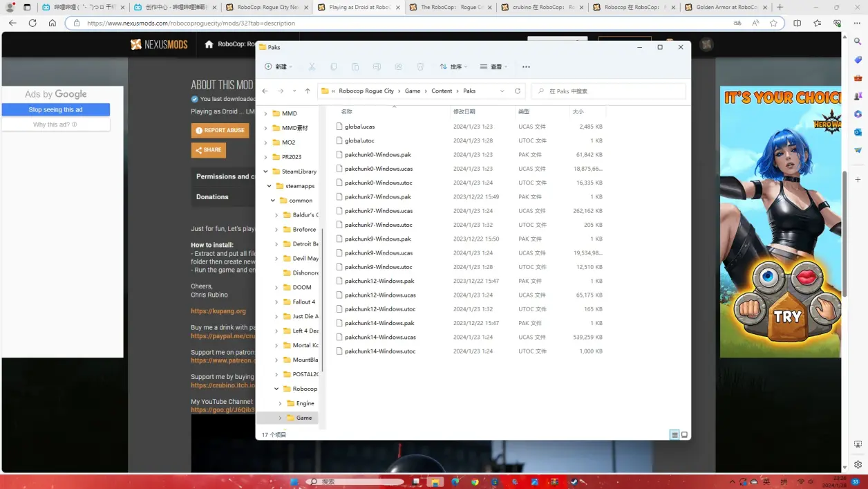Click the 在 Paks 中搜索 search field
The height and width of the screenshot is (489, 868).
[x=608, y=91]
